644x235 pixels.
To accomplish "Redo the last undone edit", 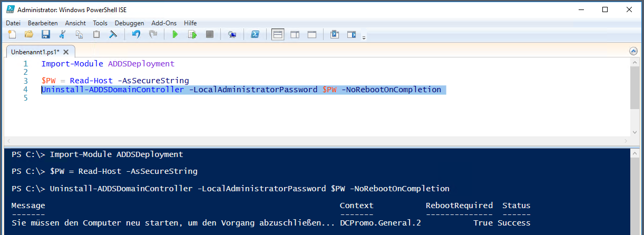I will 153,34.
